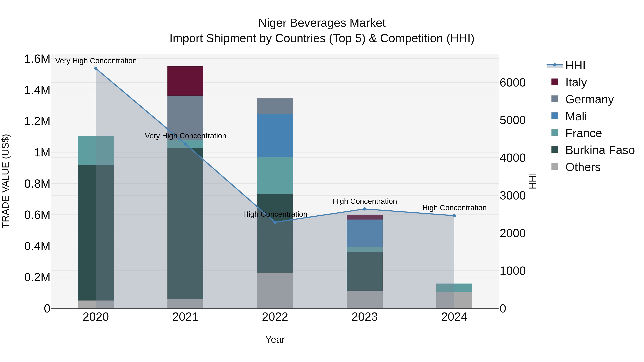The image size is (644, 362).
Task: Select the Italy segment in 2021 bar
Action: click(x=185, y=81)
